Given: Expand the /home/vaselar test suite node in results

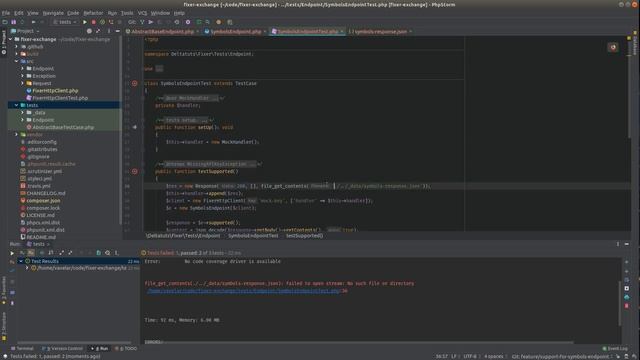Looking at the screenshot, I should (x=27, y=268).
